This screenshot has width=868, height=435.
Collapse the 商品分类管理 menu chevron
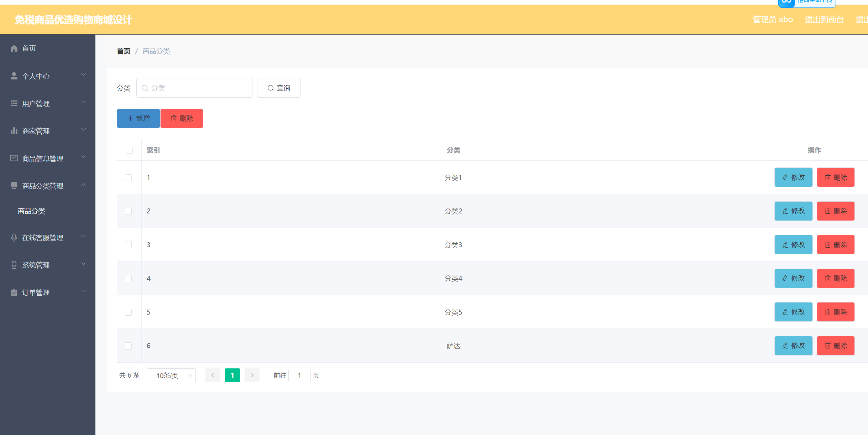tap(84, 185)
